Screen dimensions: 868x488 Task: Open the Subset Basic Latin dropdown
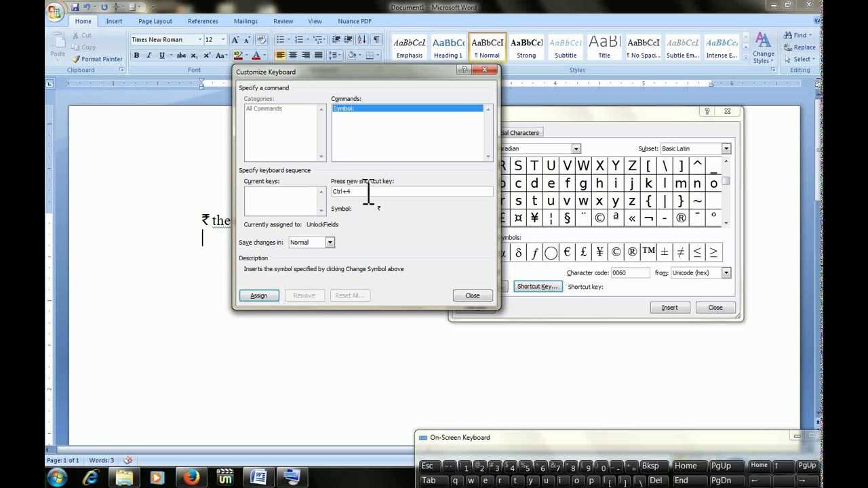click(726, 148)
